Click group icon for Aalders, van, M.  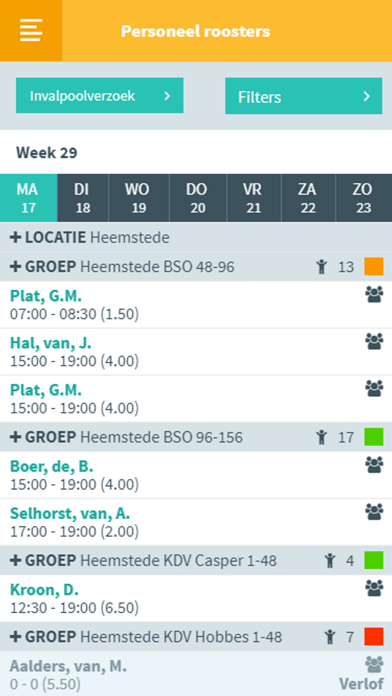[374, 664]
